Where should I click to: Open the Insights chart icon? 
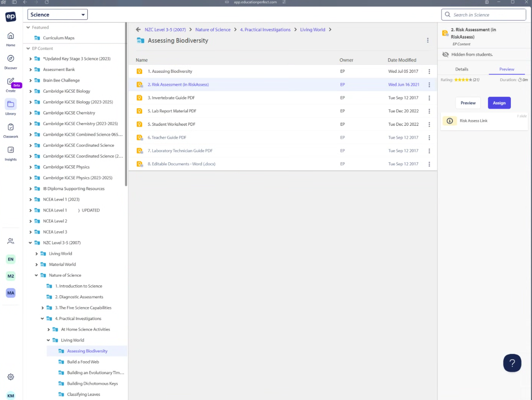pyautogui.click(x=11, y=150)
